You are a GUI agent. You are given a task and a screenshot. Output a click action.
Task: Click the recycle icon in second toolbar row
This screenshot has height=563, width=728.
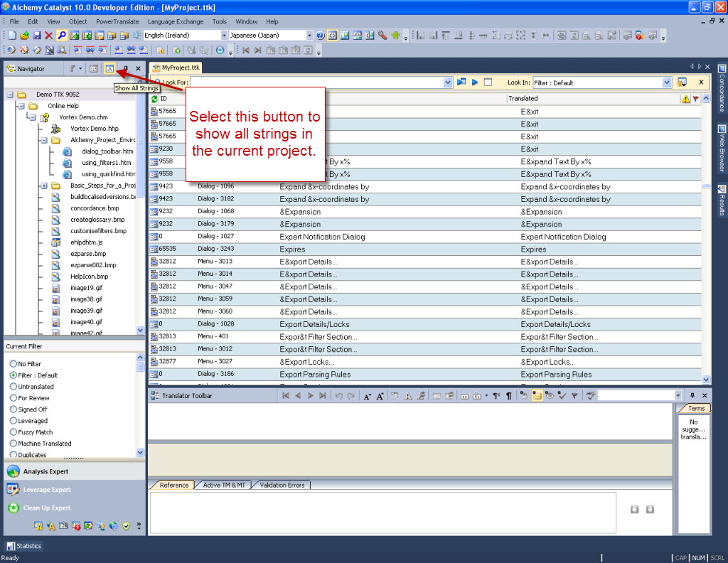tap(220, 50)
